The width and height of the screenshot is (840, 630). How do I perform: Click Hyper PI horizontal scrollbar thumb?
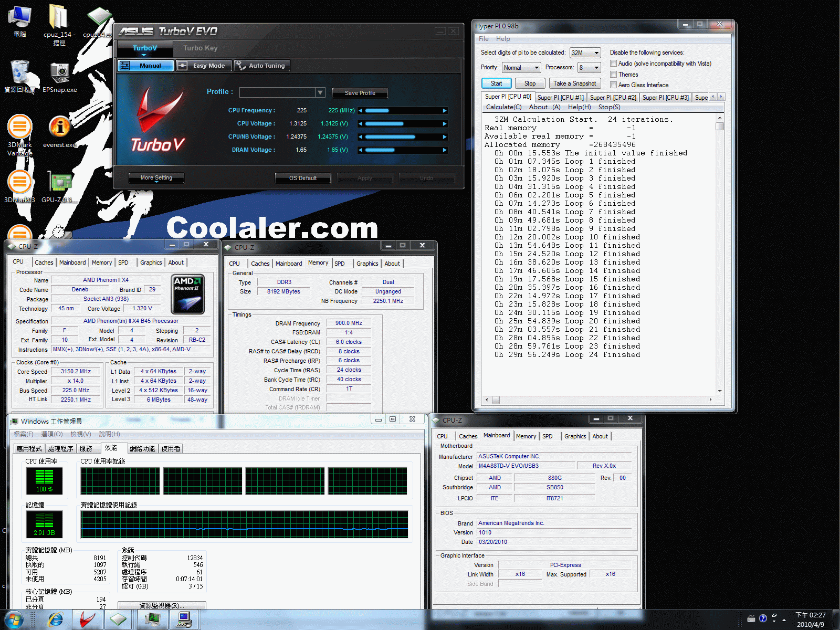click(x=496, y=400)
